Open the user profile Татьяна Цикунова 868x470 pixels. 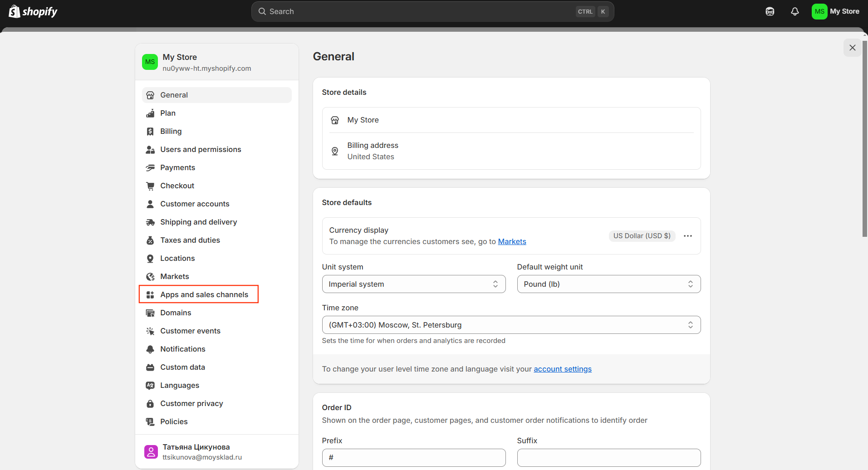217,452
